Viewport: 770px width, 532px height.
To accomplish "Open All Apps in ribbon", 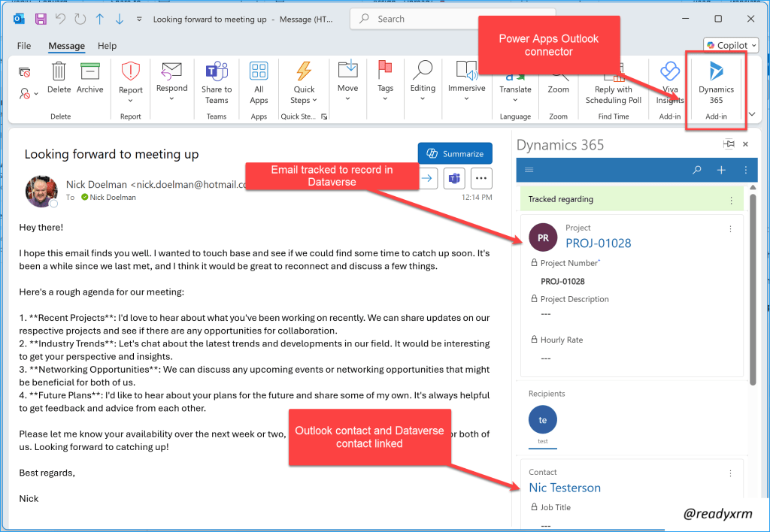I will point(259,81).
